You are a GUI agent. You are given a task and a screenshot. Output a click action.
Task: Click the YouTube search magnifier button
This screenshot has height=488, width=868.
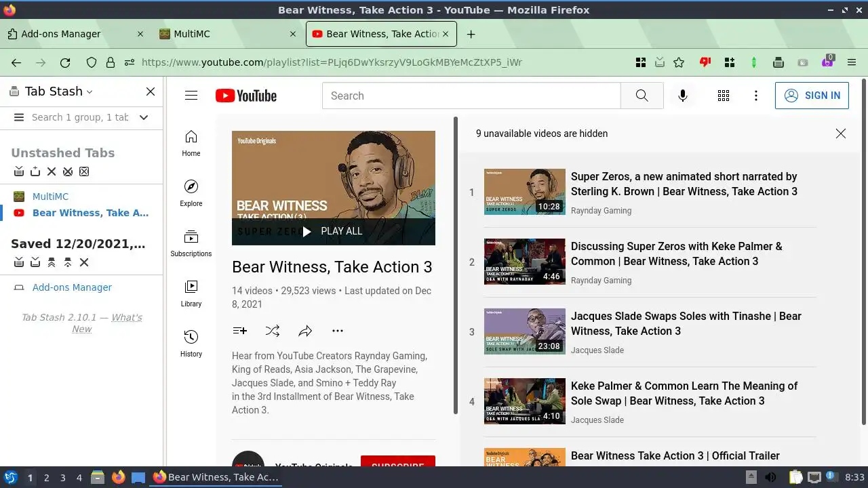642,96
